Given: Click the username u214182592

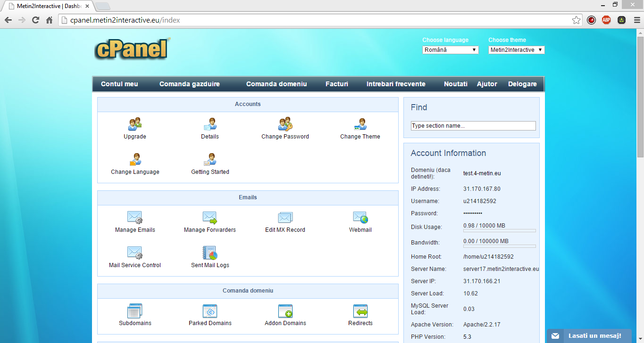Looking at the screenshot, I should [480, 201].
